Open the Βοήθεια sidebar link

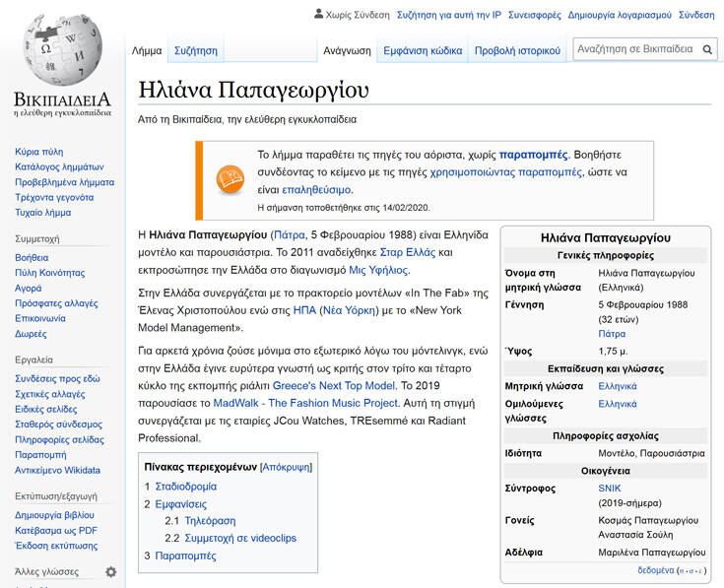[x=32, y=257]
